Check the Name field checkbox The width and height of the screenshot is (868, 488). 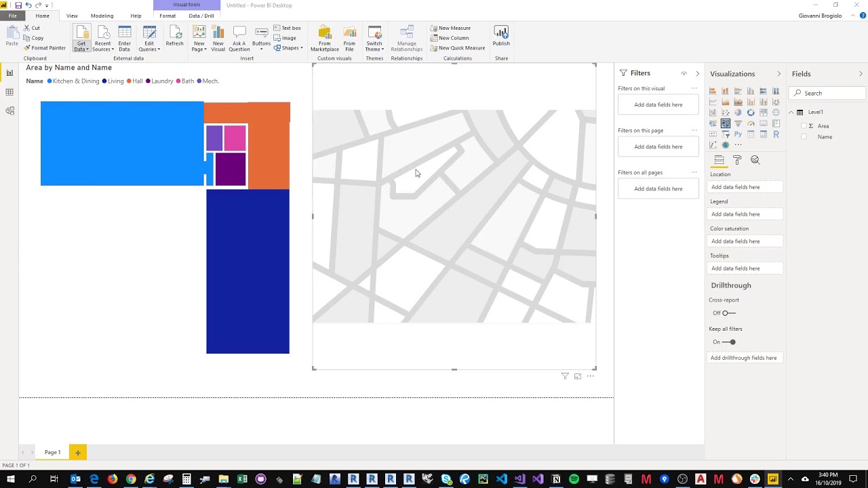[804, 137]
